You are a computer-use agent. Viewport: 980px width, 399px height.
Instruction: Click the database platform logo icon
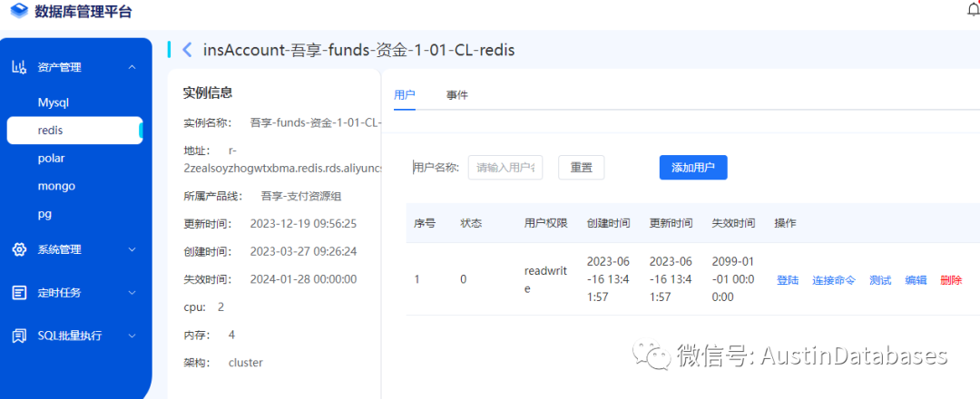click(x=20, y=11)
